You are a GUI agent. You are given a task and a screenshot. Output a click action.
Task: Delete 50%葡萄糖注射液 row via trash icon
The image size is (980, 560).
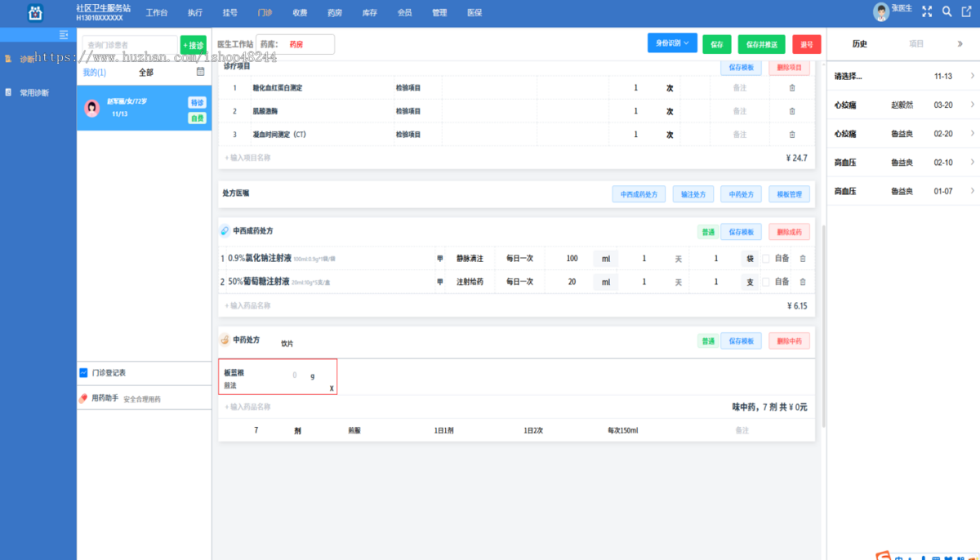click(802, 282)
